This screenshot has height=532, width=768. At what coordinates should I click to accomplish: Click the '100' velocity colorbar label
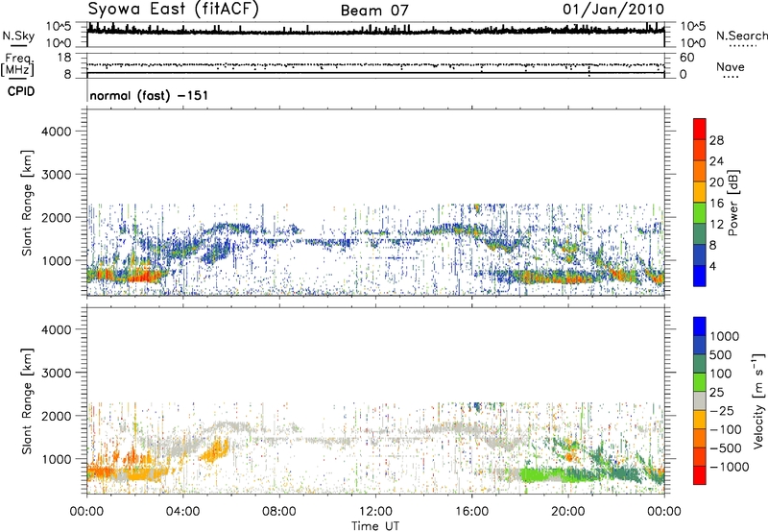721,374
